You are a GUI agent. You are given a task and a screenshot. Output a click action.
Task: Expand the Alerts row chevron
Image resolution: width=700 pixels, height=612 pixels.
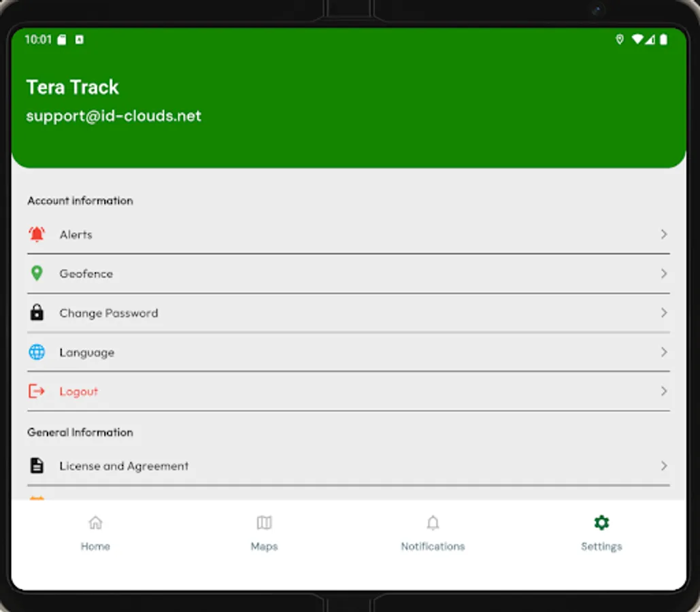point(664,234)
